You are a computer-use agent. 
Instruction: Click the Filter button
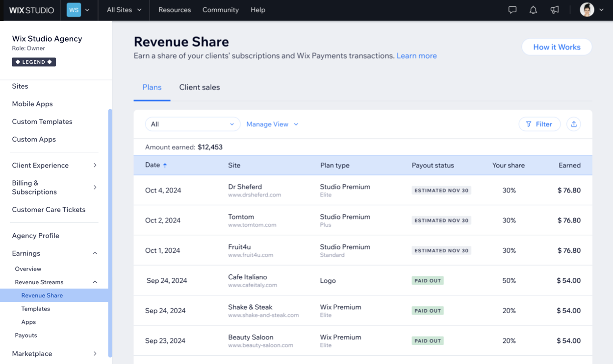[539, 124]
